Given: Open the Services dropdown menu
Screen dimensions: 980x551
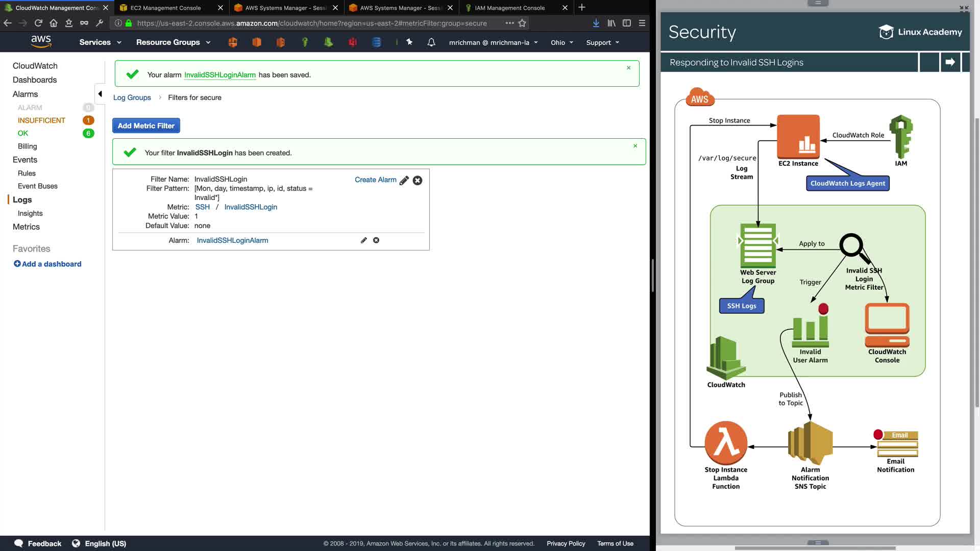Looking at the screenshot, I should coord(100,42).
